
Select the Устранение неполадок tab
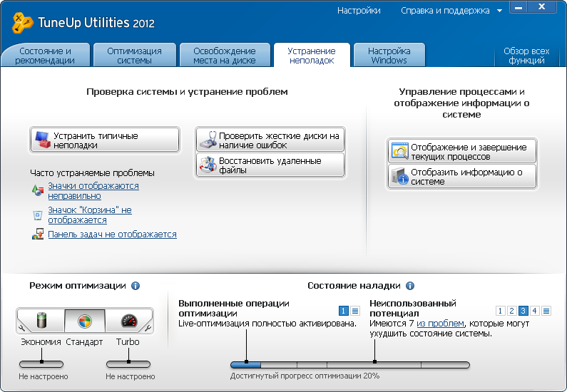coord(312,56)
